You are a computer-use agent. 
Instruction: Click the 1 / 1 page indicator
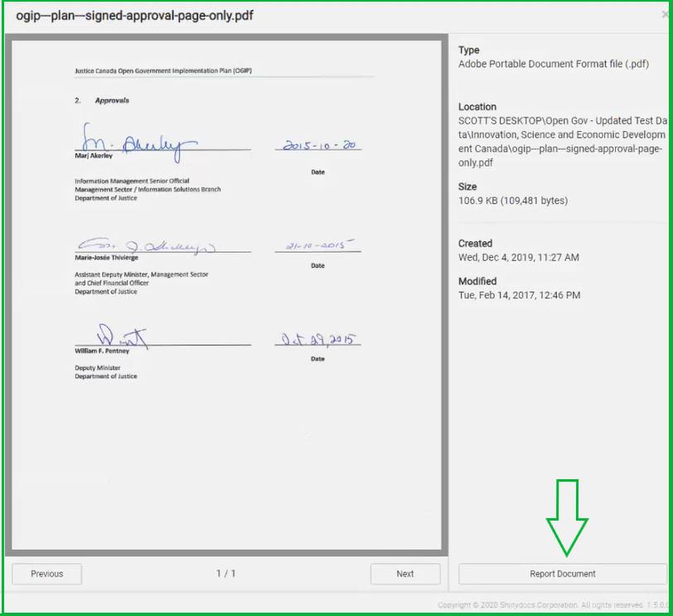click(x=226, y=574)
